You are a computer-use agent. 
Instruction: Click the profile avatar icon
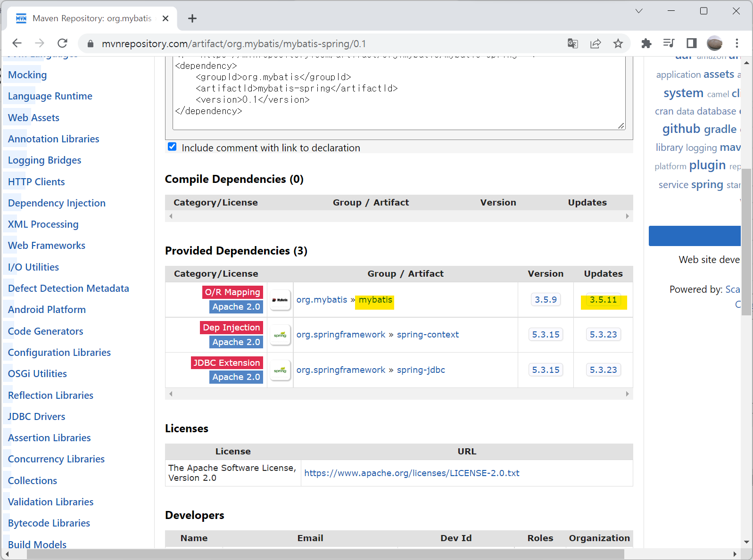(x=714, y=43)
